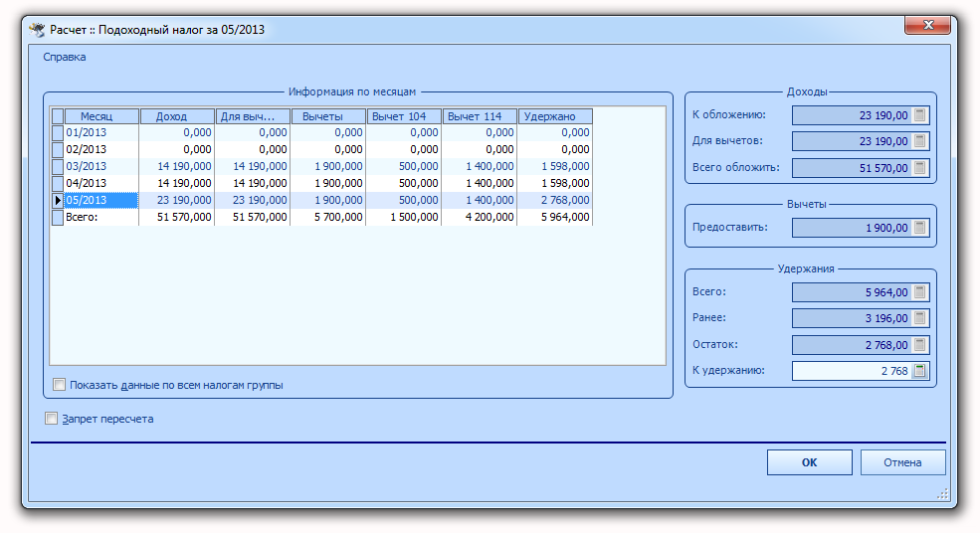Select the 01/2013 month cell
Image resolution: width=980 pixels, height=533 pixels.
point(101,132)
